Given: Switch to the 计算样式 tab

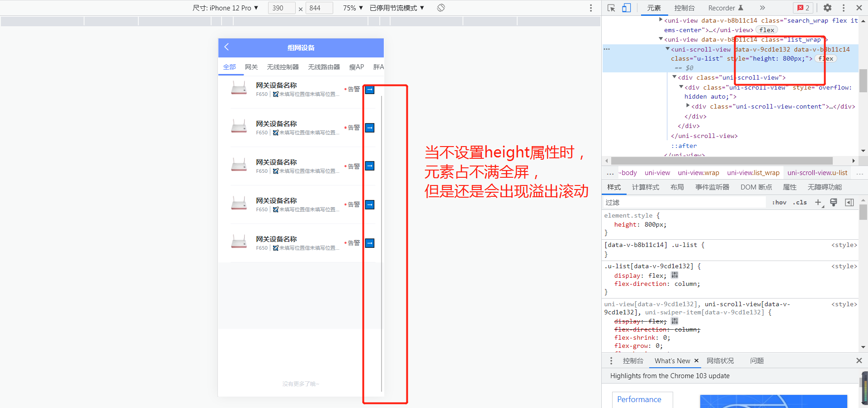Looking at the screenshot, I should pyautogui.click(x=645, y=187).
